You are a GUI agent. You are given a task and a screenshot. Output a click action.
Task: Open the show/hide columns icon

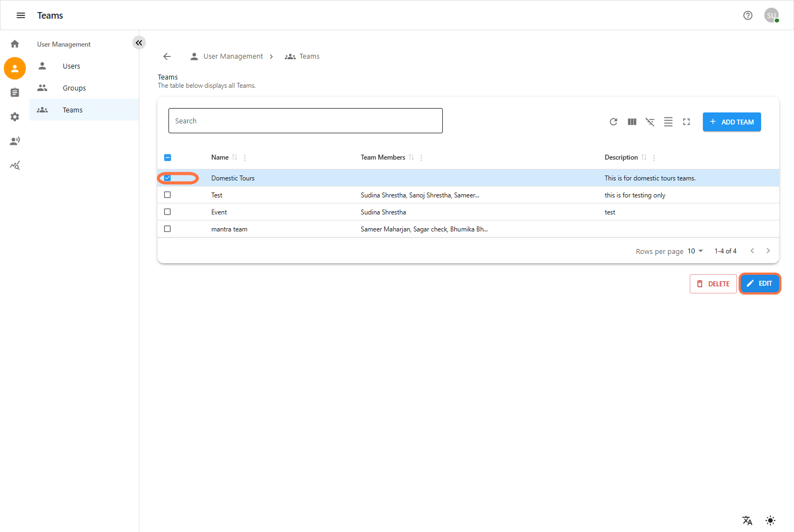(x=632, y=122)
